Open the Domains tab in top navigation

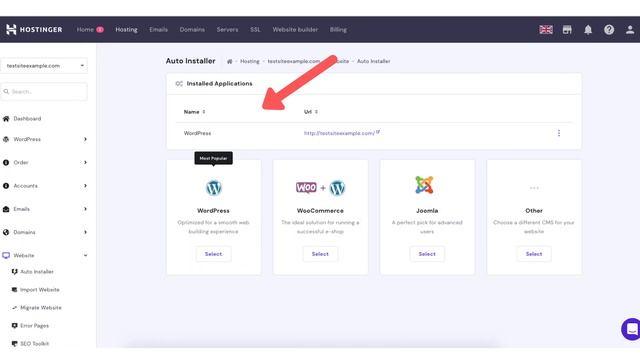[192, 29]
